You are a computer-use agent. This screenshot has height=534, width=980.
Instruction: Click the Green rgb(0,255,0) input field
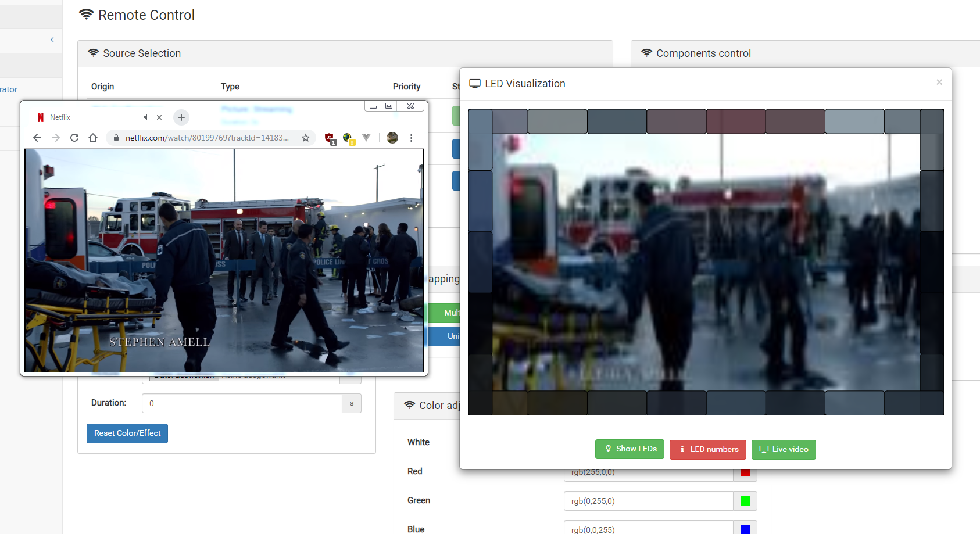pyautogui.click(x=648, y=501)
